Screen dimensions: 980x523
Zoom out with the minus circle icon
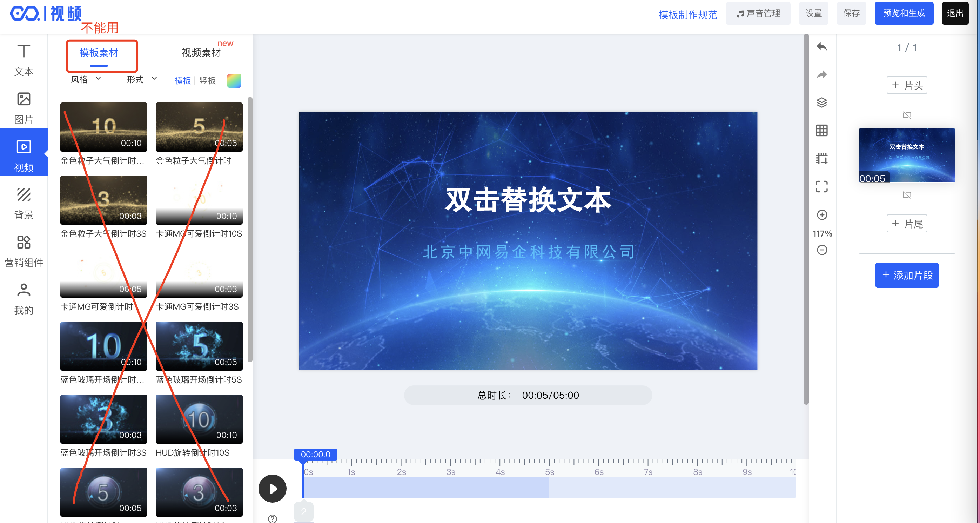[x=822, y=250]
